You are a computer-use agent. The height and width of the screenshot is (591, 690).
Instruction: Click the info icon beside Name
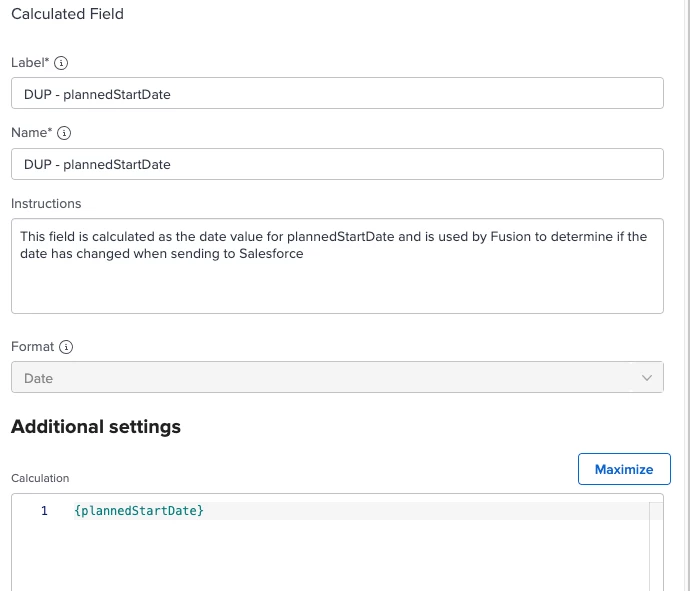coord(64,133)
